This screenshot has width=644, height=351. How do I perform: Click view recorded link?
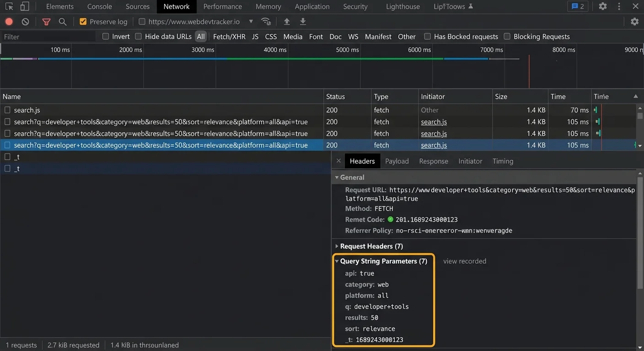465,261
